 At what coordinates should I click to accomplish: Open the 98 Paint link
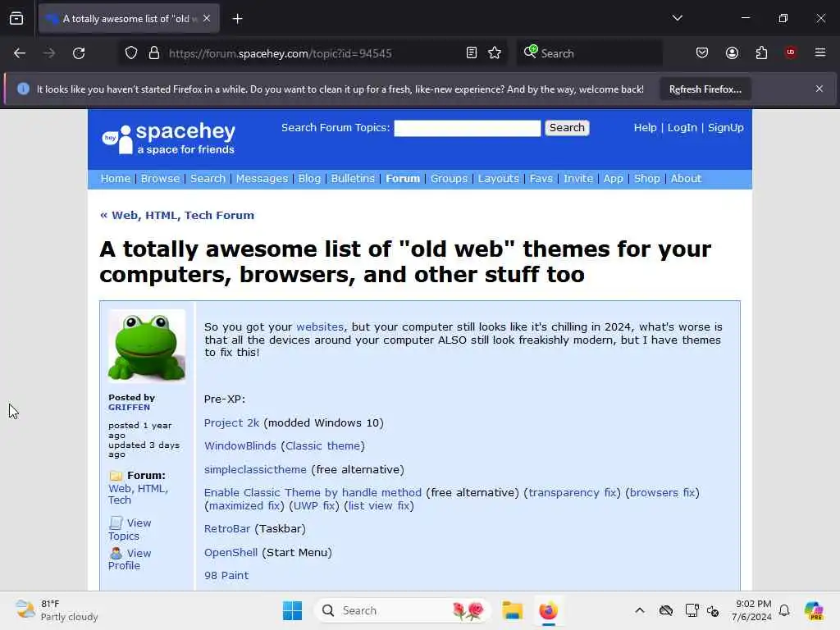(226, 575)
